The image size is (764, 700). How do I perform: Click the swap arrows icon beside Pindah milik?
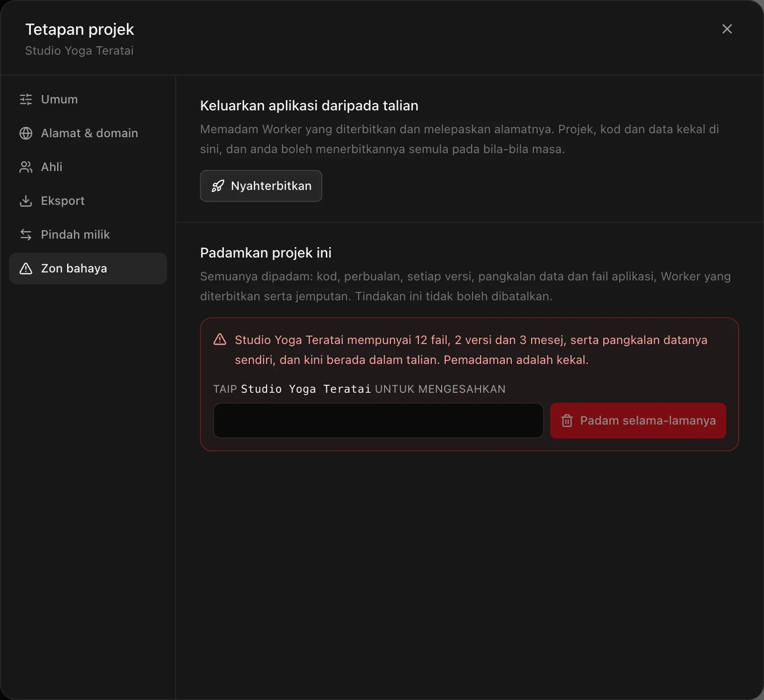[x=26, y=235]
